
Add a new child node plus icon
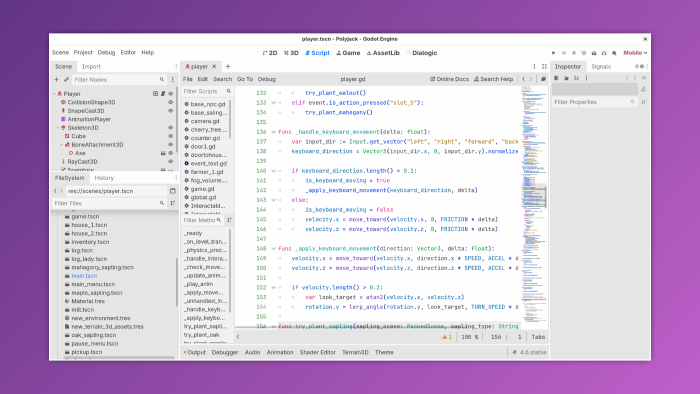coord(56,79)
